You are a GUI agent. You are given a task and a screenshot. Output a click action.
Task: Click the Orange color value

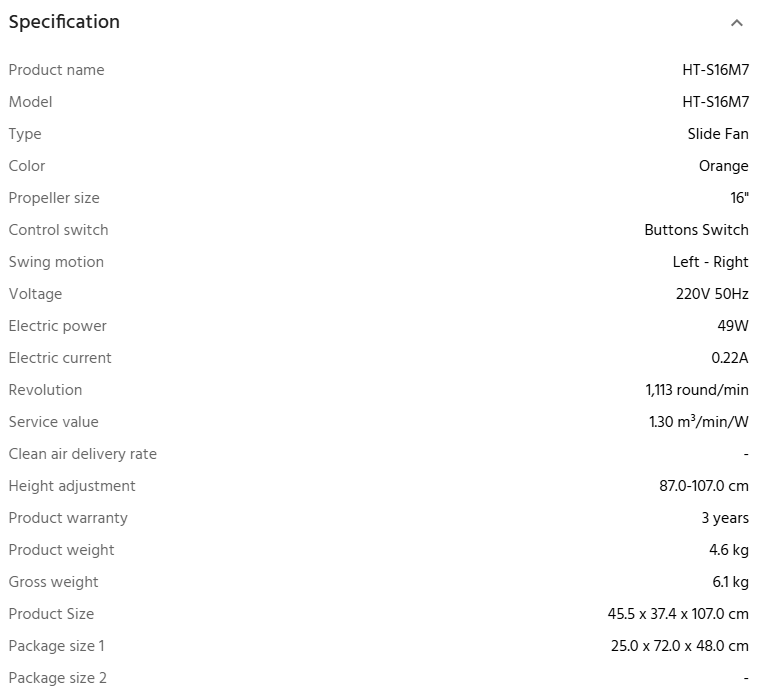(x=724, y=166)
